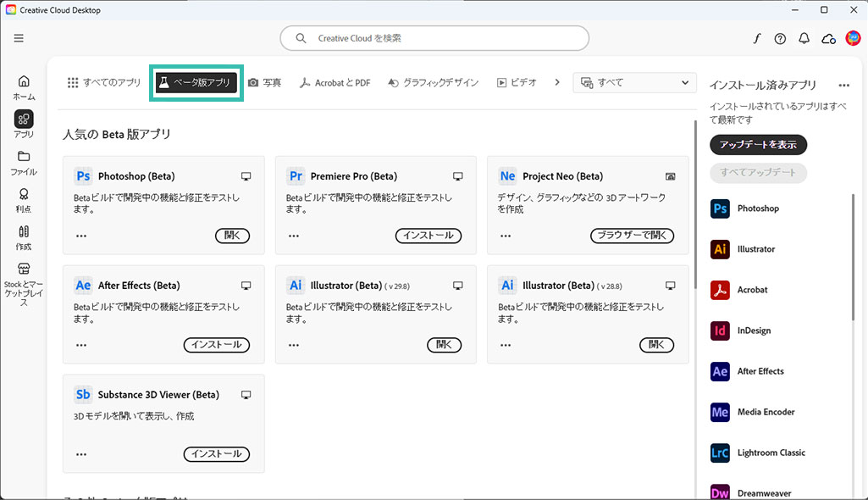
Task: Open more options on Premiere Pro (Beta) card
Action: coord(293,236)
